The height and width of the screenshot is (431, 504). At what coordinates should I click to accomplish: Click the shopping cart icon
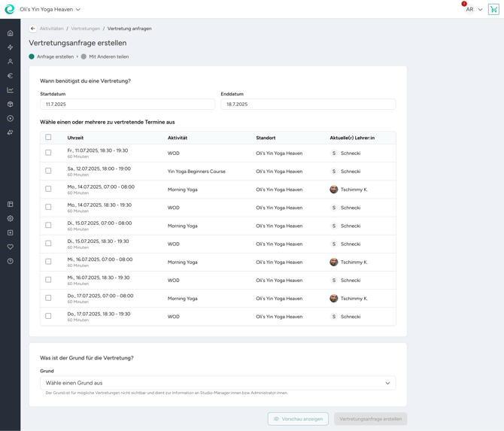[493, 10]
